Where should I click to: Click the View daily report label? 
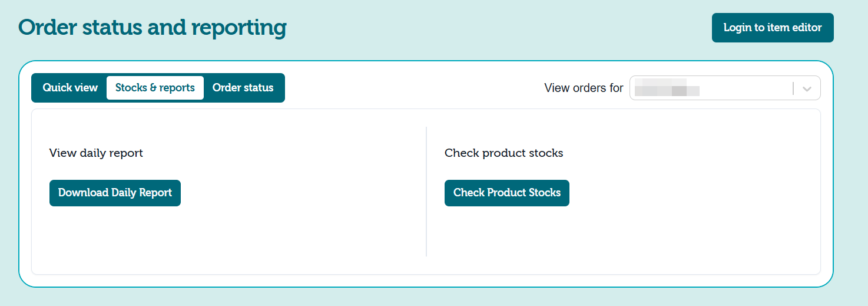point(96,153)
